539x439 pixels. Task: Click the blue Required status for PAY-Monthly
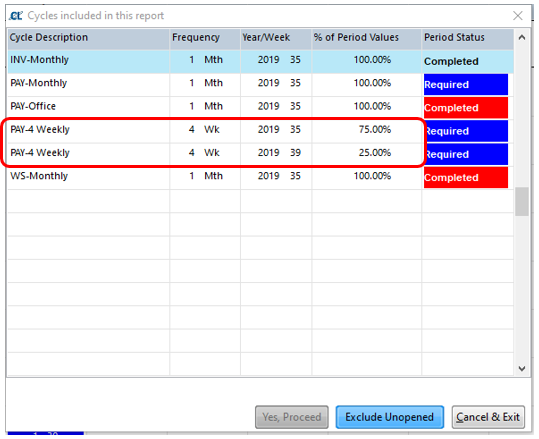pos(465,85)
